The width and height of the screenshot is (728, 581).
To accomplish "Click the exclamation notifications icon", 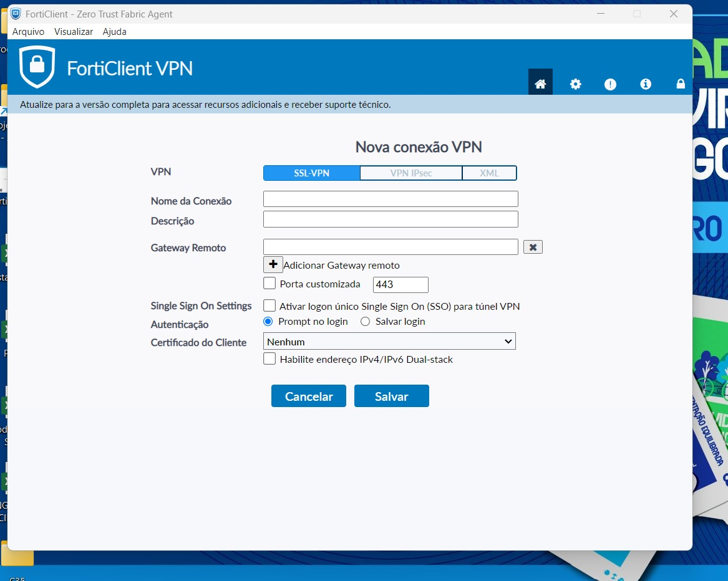I will pyautogui.click(x=610, y=84).
